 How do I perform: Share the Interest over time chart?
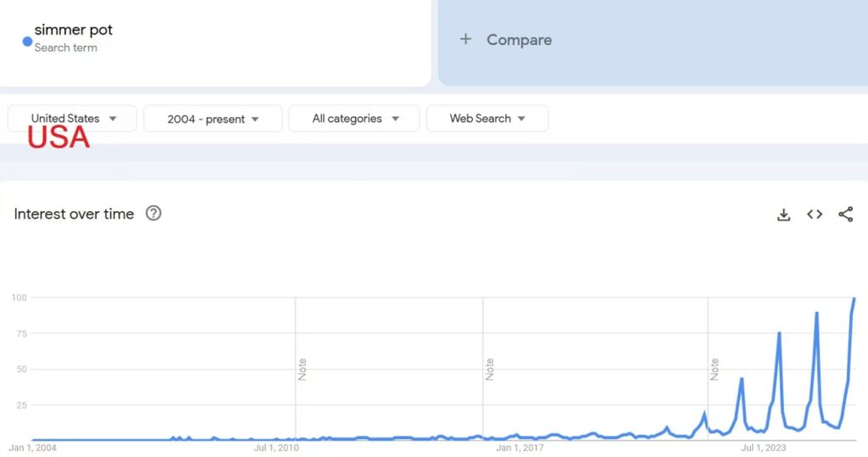(x=845, y=215)
